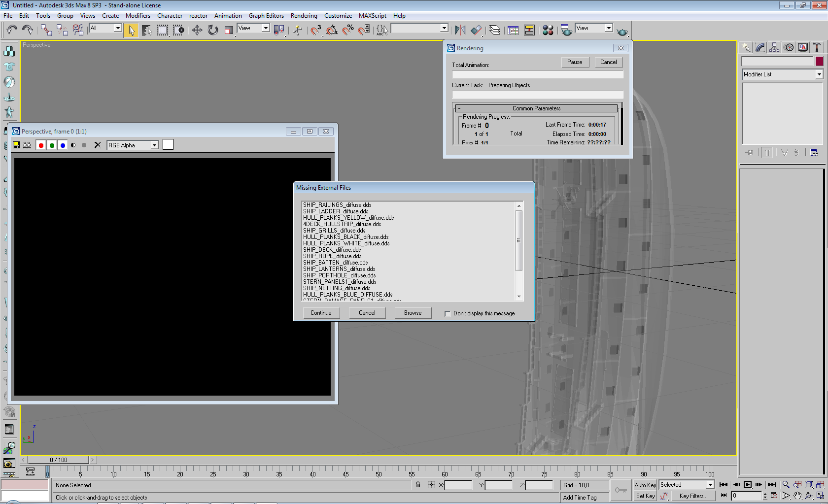Expand the RGB Alpha channel dropdown

[x=154, y=145]
